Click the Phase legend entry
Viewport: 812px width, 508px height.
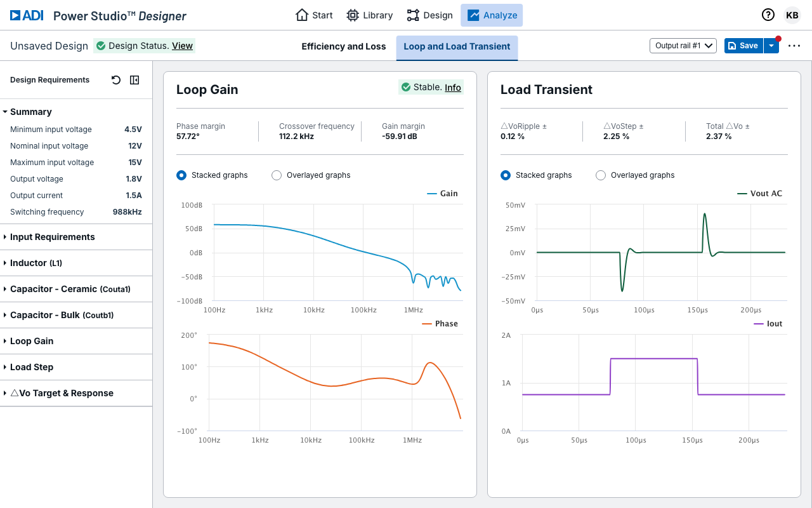click(x=440, y=324)
